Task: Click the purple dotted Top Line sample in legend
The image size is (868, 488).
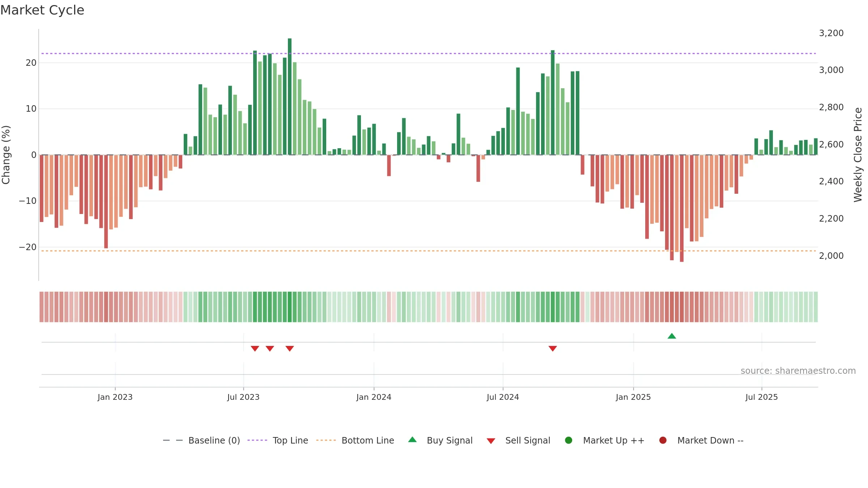Action: [x=257, y=440]
